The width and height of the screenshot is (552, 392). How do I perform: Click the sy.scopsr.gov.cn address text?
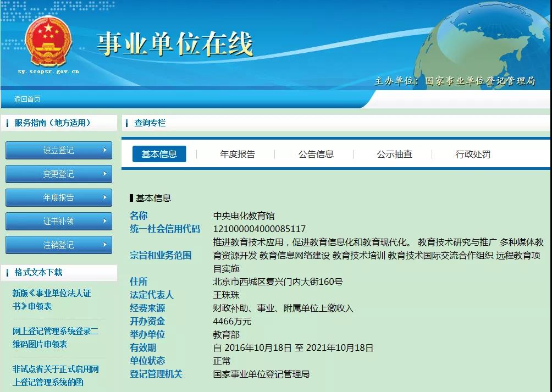48,71
